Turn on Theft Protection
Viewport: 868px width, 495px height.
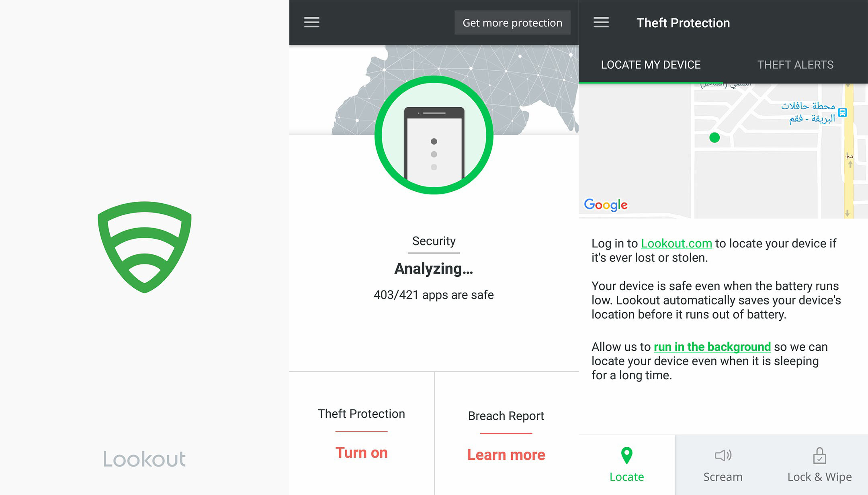coord(361,453)
